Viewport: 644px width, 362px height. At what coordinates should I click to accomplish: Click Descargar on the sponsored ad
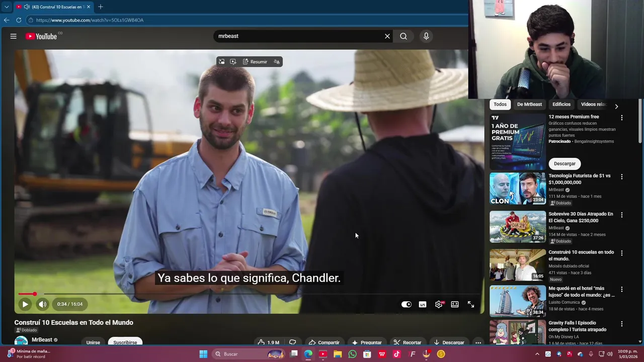tap(565, 163)
